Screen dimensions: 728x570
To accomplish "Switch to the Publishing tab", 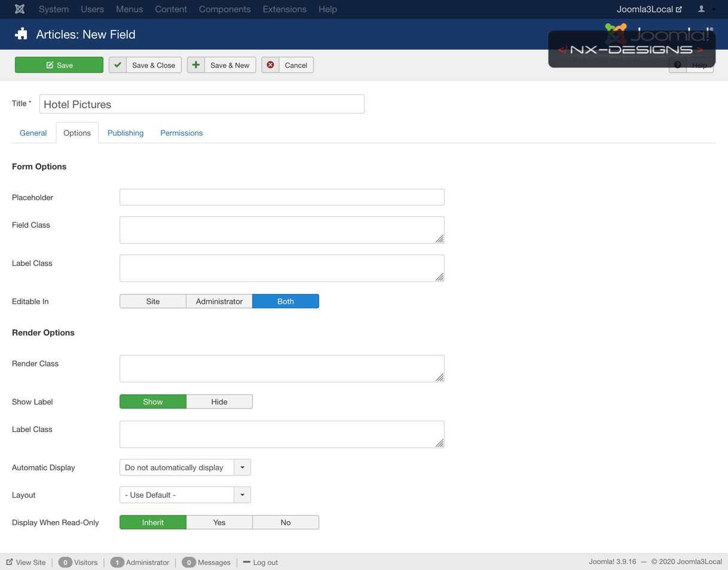I will tap(126, 133).
